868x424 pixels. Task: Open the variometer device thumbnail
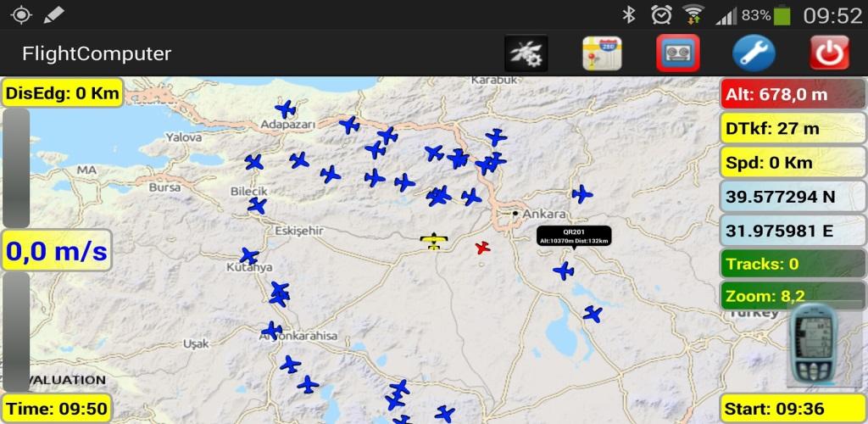[x=812, y=343]
